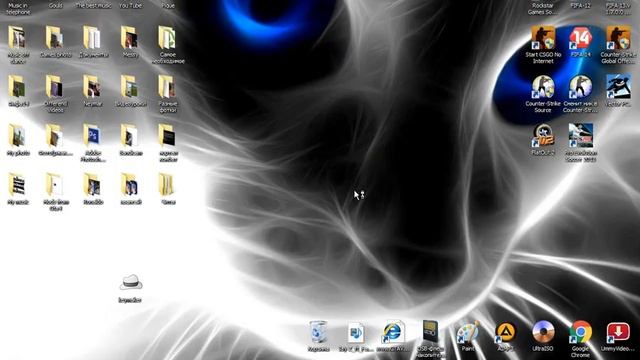This screenshot has height=360, width=640.
Task: Select the Vector parkour runner game shortcut
Action: point(618,91)
